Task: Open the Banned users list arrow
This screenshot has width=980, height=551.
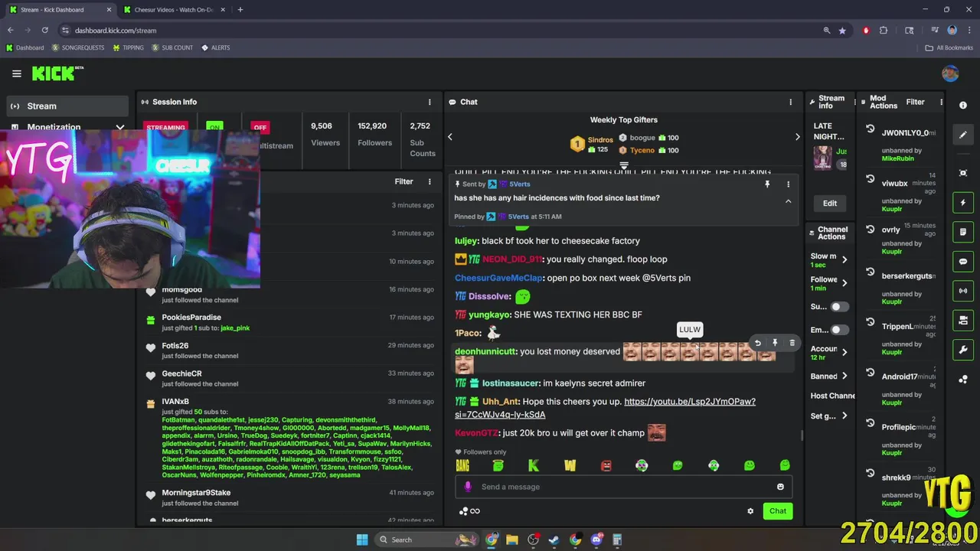Action: (844, 377)
